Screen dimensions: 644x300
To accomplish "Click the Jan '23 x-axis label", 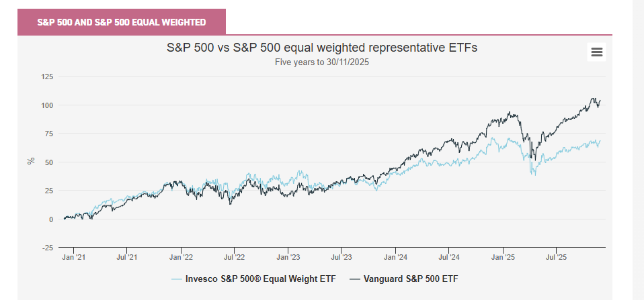I will (x=288, y=256).
